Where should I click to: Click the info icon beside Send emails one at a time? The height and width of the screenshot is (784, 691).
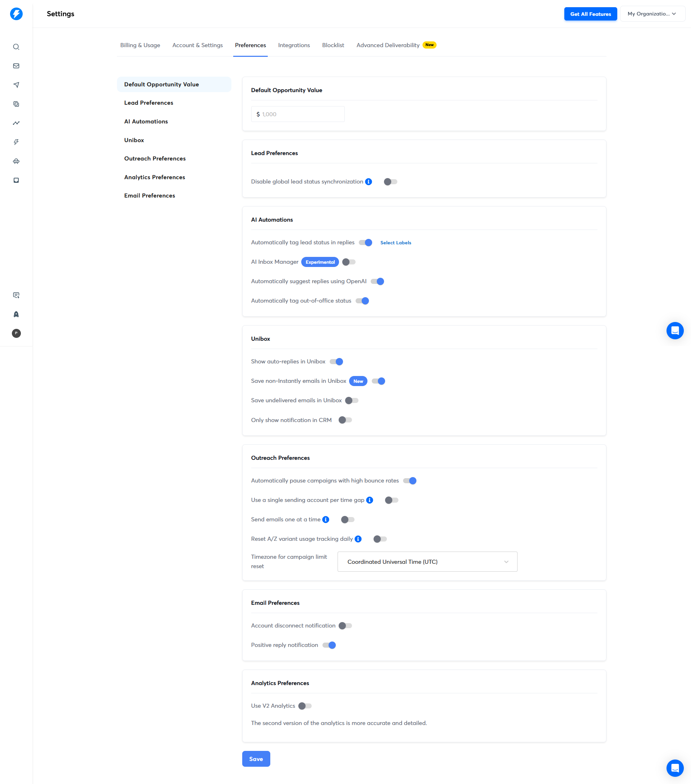pyautogui.click(x=326, y=519)
